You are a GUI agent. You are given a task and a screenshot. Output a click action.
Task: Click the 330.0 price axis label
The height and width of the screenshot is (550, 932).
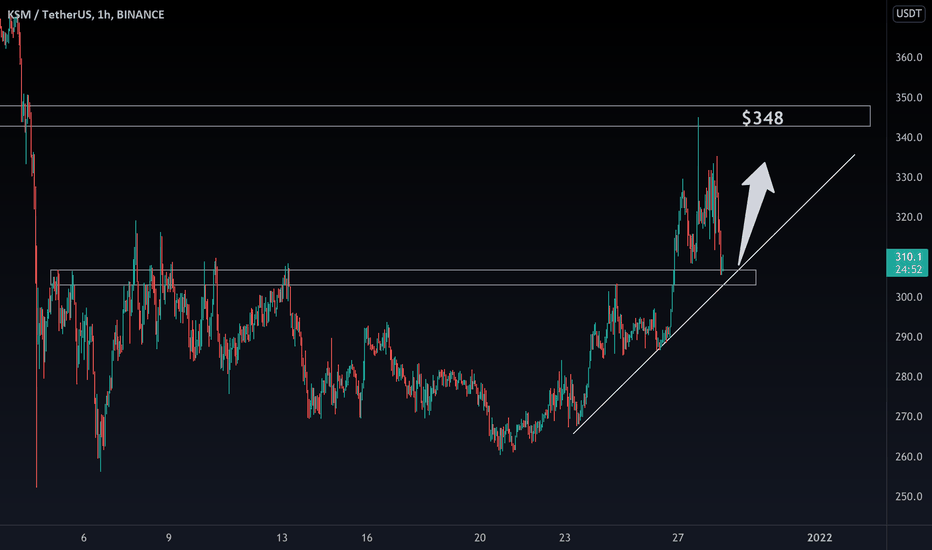[909, 177]
